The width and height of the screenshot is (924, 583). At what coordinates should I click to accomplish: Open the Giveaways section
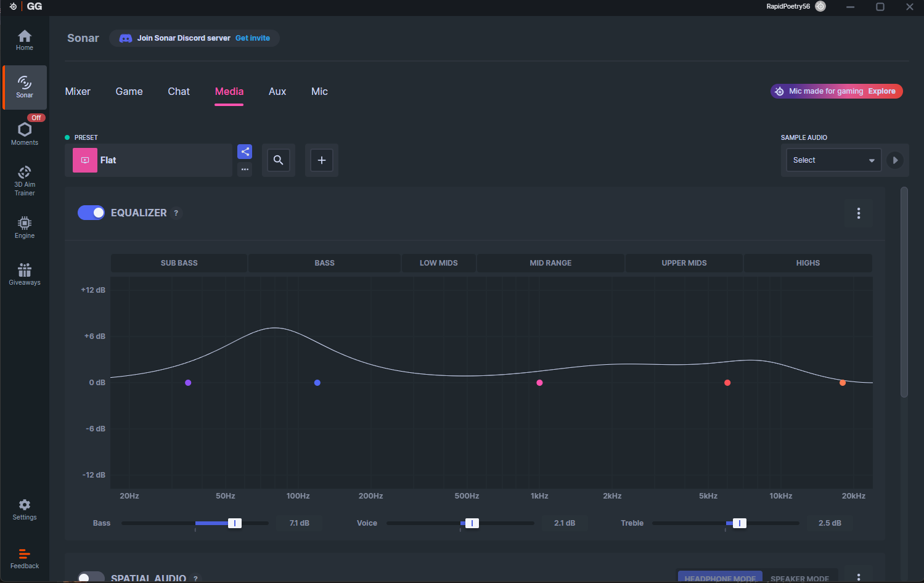25,274
